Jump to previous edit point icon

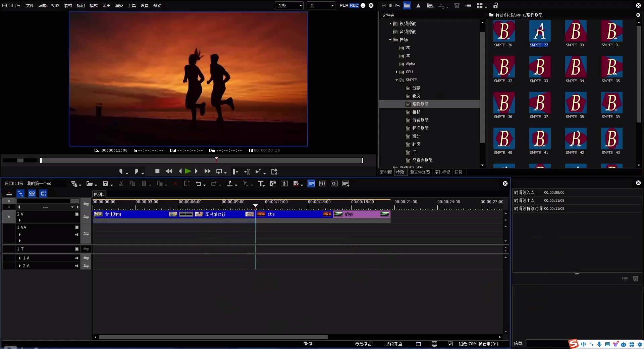[235, 171]
